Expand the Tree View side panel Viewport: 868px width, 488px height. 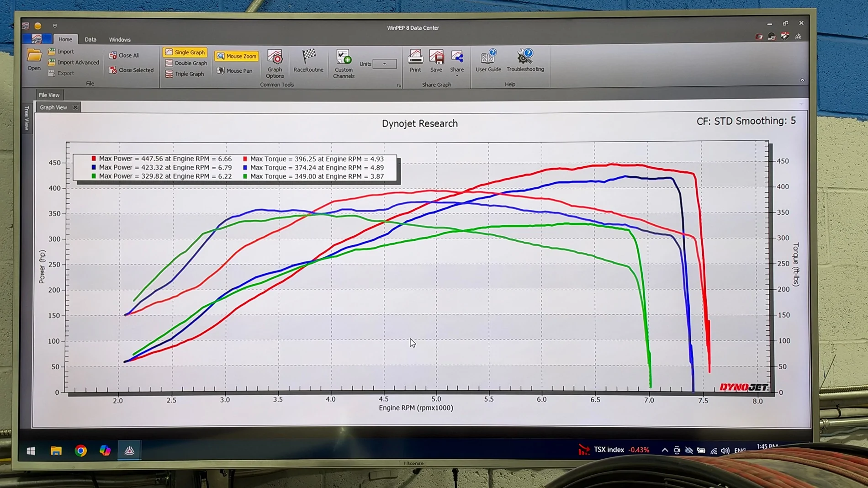pyautogui.click(x=26, y=118)
